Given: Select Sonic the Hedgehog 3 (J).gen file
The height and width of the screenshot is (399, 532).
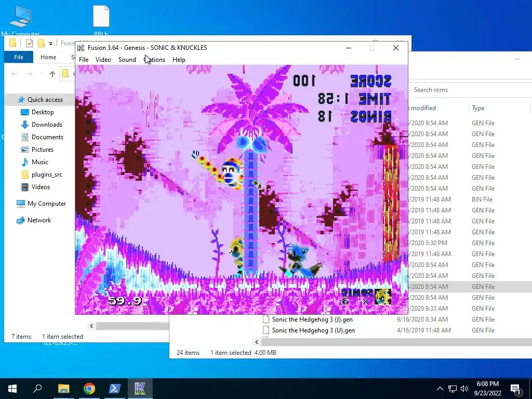Looking at the screenshot, I should [x=312, y=320].
